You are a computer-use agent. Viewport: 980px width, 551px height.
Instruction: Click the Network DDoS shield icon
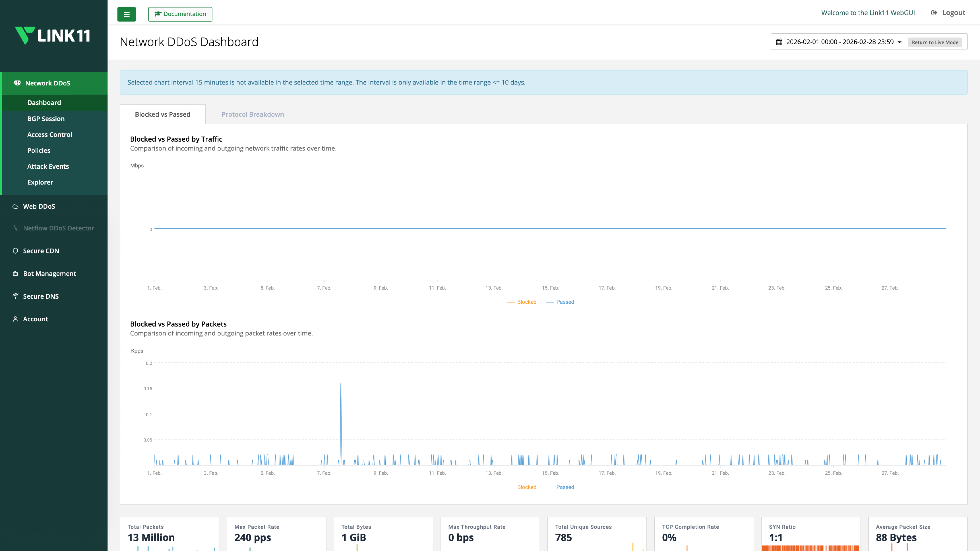coord(17,83)
